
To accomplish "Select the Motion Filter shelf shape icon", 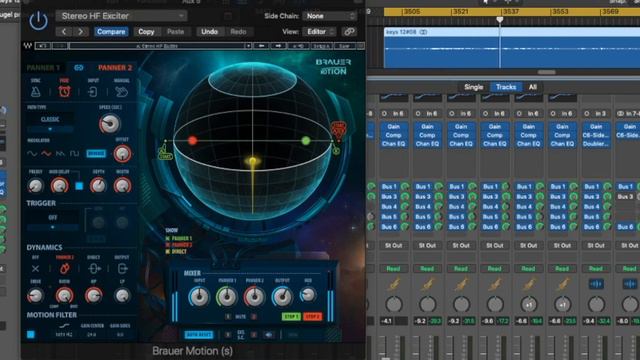I will [x=64, y=326].
